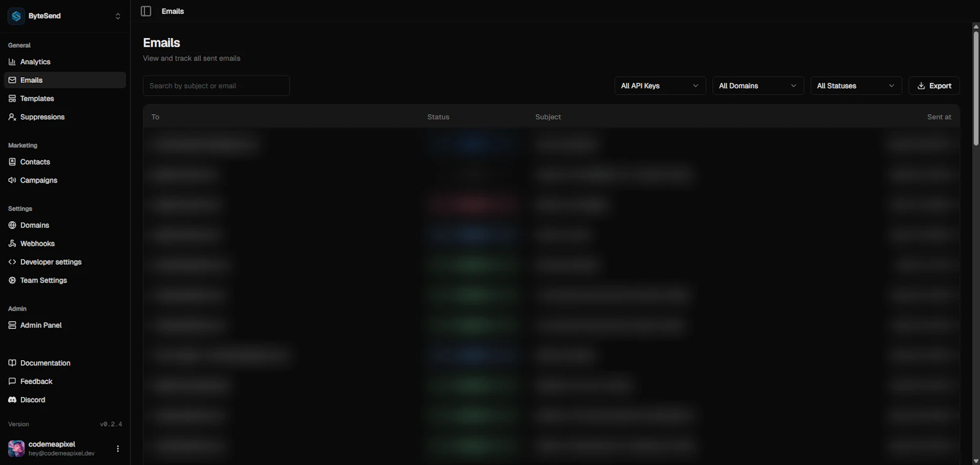
Task: Click the Documentation book icon
Action: 12,363
